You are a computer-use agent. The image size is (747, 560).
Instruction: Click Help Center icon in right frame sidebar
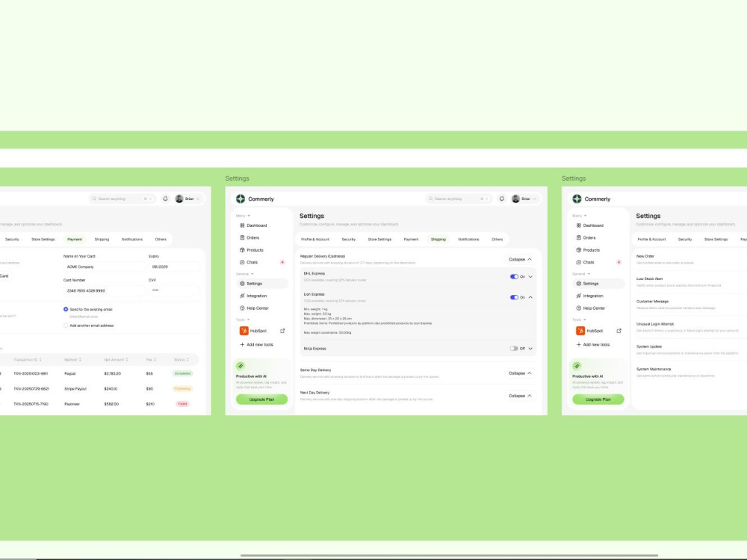tap(578, 308)
